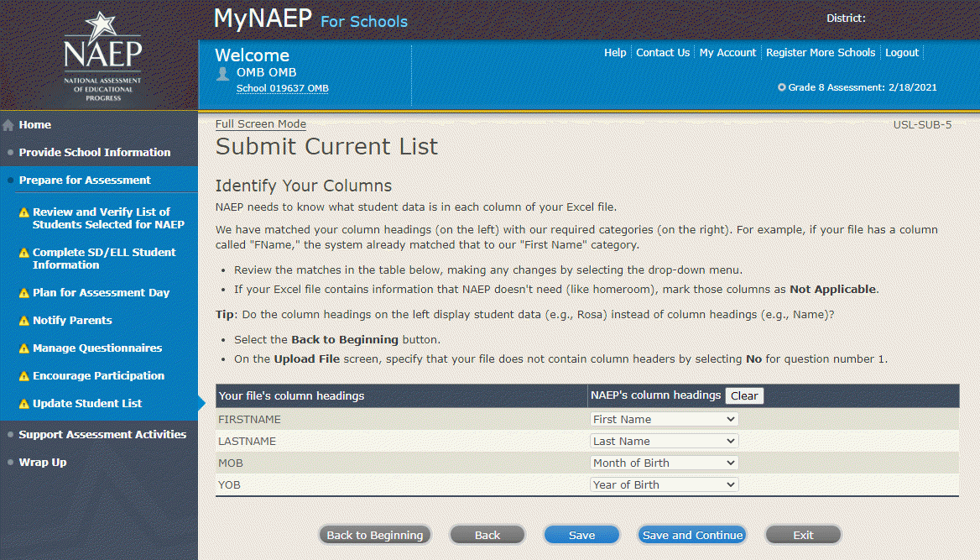The image size is (980, 560).
Task: Open the Wrap Up sidebar section
Action: click(42, 463)
